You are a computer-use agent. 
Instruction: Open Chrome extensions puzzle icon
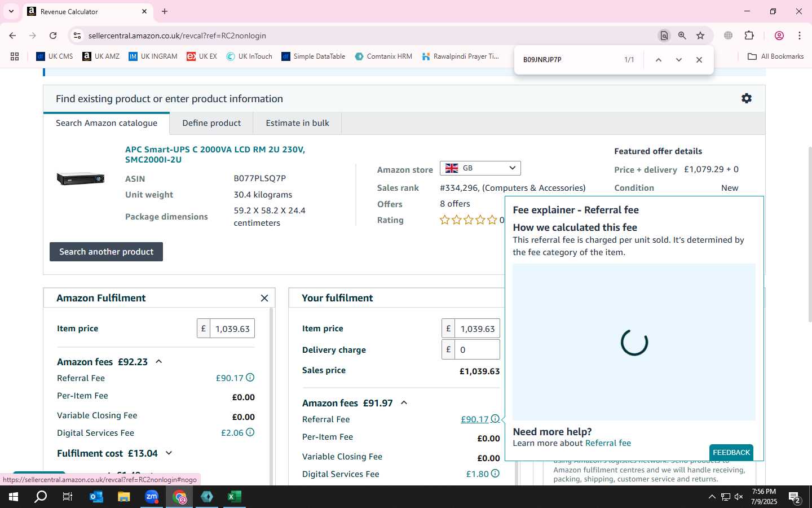(749, 36)
